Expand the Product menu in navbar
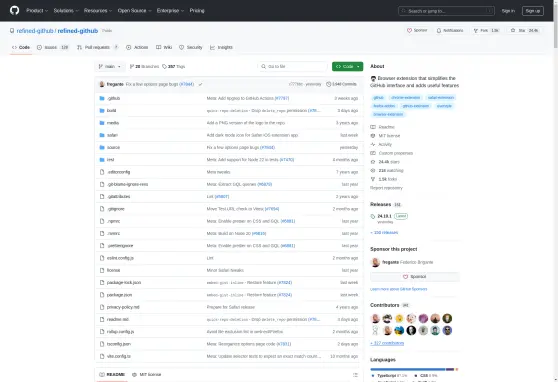Screen dimensions: 558x382 (x=37, y=11)
